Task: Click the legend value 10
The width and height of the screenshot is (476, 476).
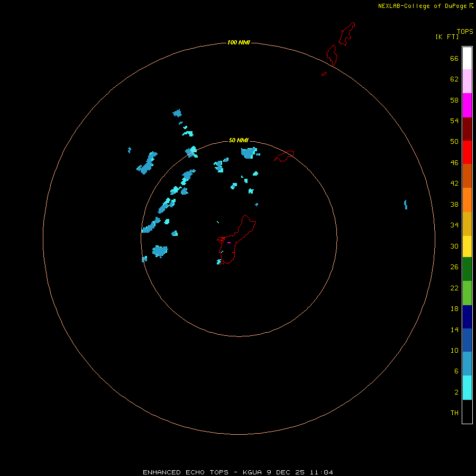Action: coord(454,350)
